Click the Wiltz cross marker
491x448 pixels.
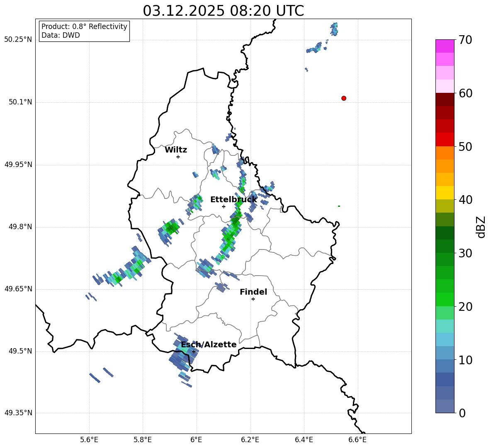[178, 157]
